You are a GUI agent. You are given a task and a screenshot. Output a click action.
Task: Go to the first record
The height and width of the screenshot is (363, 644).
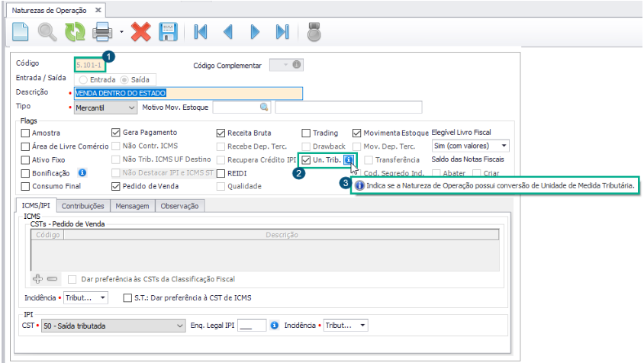click(201, 32)
